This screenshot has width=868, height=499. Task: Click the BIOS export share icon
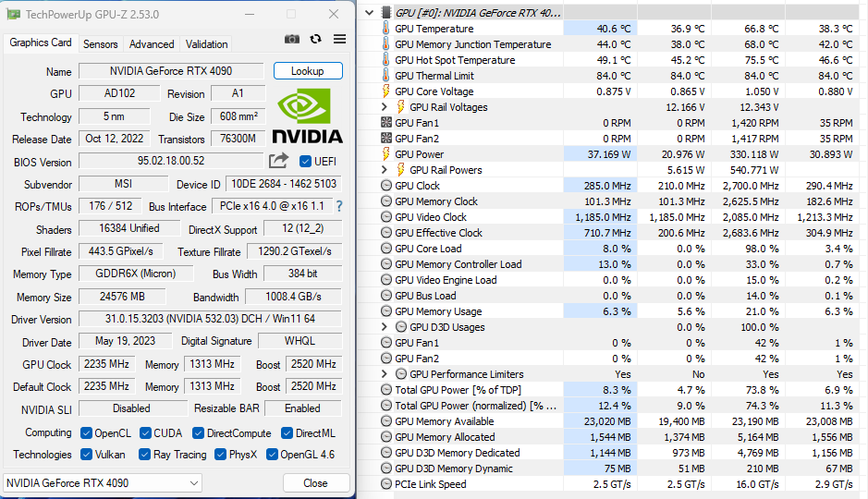click(278, 161)
